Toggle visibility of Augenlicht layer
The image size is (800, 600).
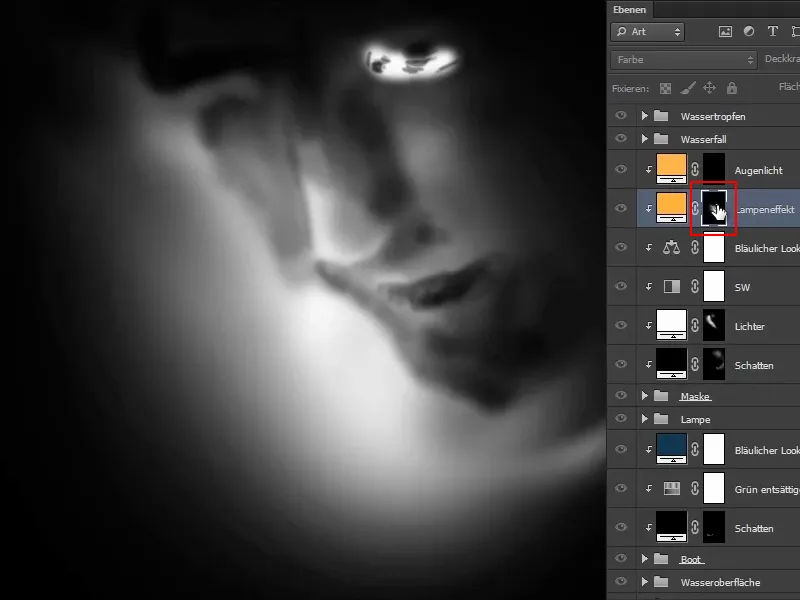click(x=621, y=169)
